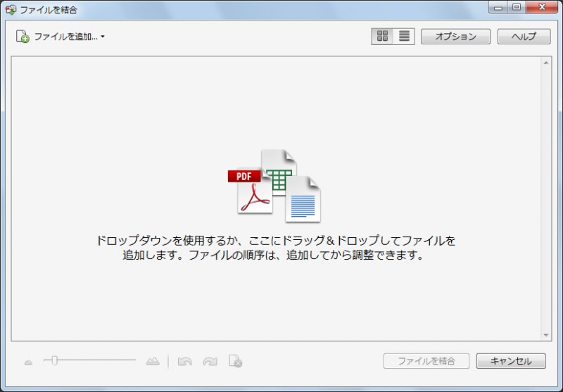Click the large thumbnail size icon
This screenshot has width=563, height=392.
point(153,361)
